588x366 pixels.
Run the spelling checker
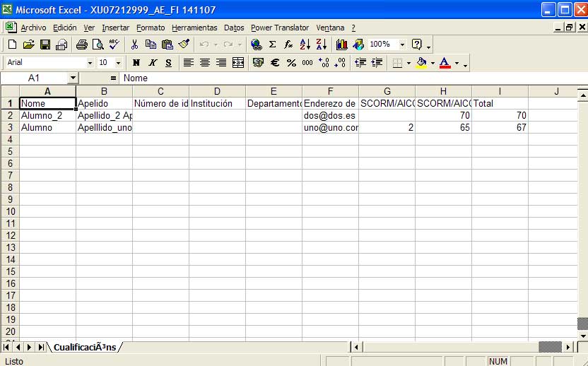coord(114,45)
